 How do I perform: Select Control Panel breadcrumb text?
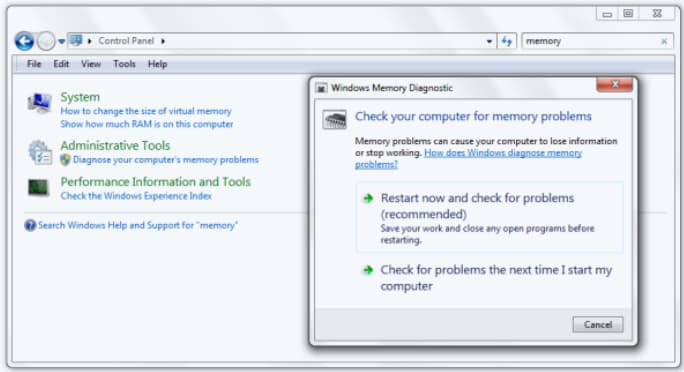click(x=126, y=41)
